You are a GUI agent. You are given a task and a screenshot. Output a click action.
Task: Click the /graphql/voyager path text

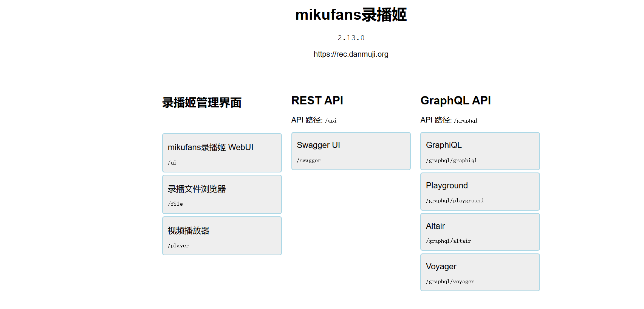[x=450, y=281]
